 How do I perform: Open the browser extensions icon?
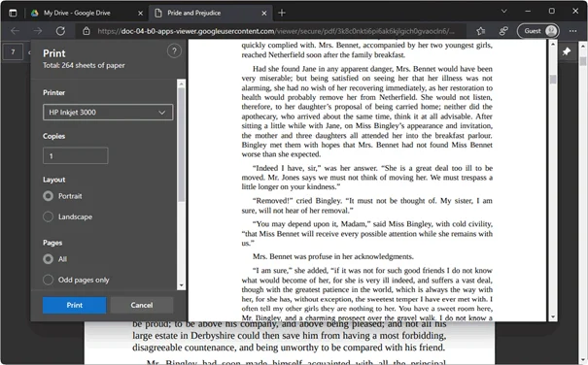tap(503, 31)
